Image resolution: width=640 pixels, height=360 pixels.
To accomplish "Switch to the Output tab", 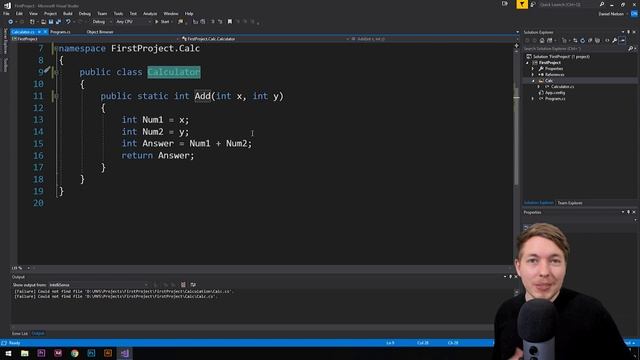I will point(38,333).
